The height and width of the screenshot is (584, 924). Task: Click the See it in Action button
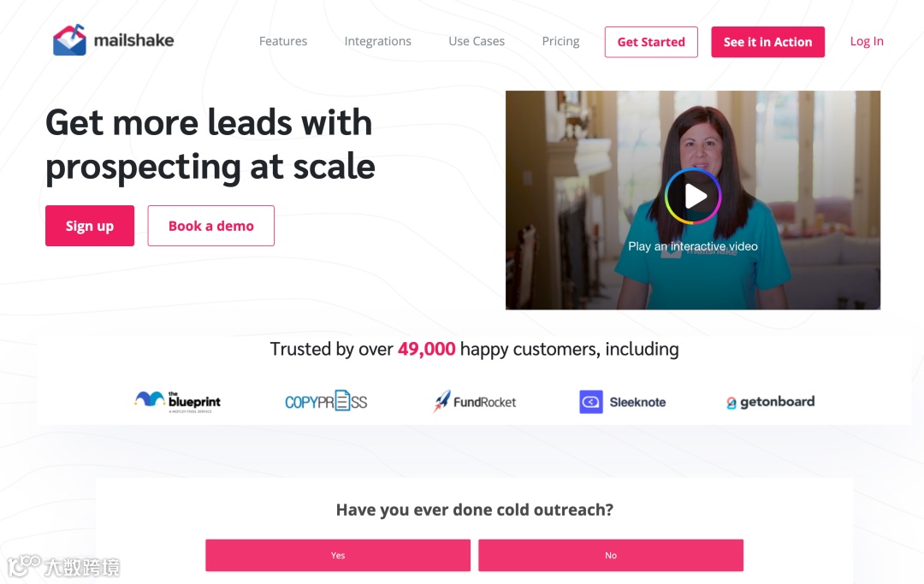pyautogui.click(x=767, y=42)
